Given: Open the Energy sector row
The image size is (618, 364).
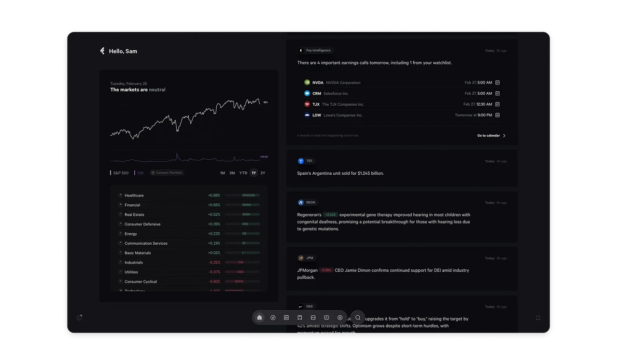Looking at the screenshot, I should [x=189, y=234].
